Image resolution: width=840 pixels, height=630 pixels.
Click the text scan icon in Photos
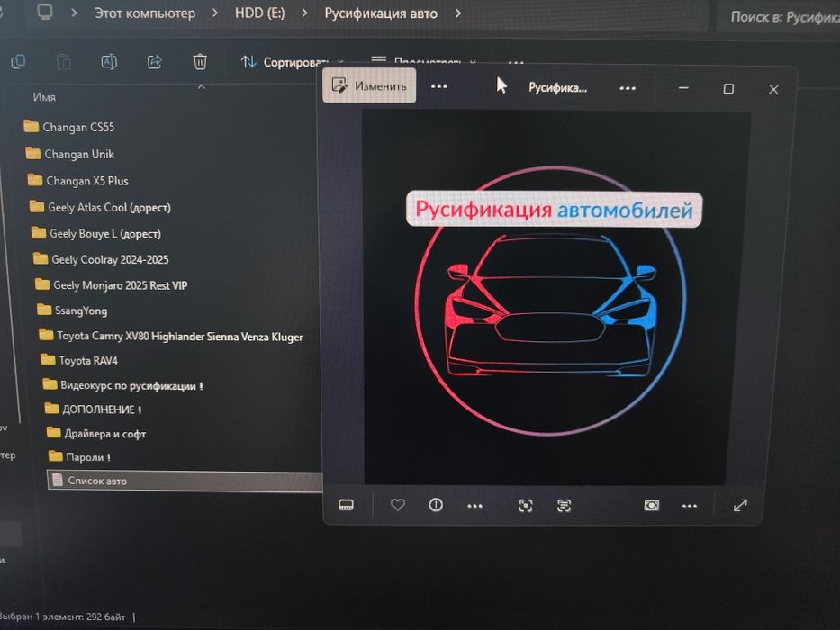click(x=565, y=505)
